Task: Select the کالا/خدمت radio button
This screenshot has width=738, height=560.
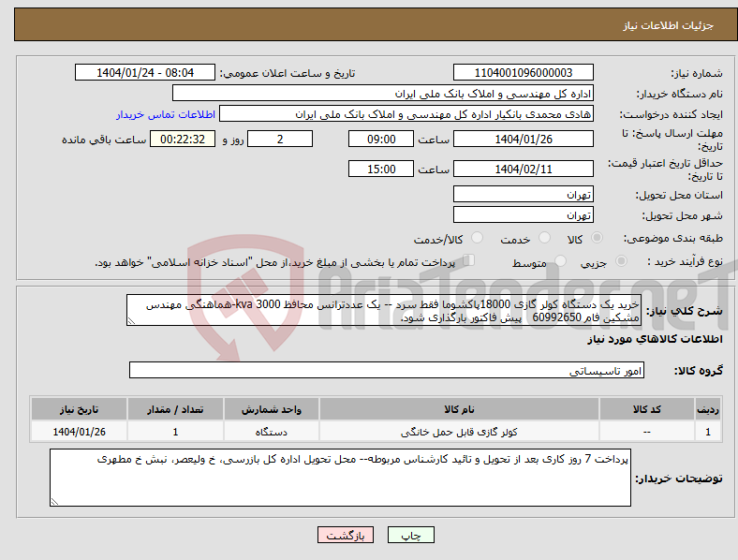Action: [x=477, y=238]
